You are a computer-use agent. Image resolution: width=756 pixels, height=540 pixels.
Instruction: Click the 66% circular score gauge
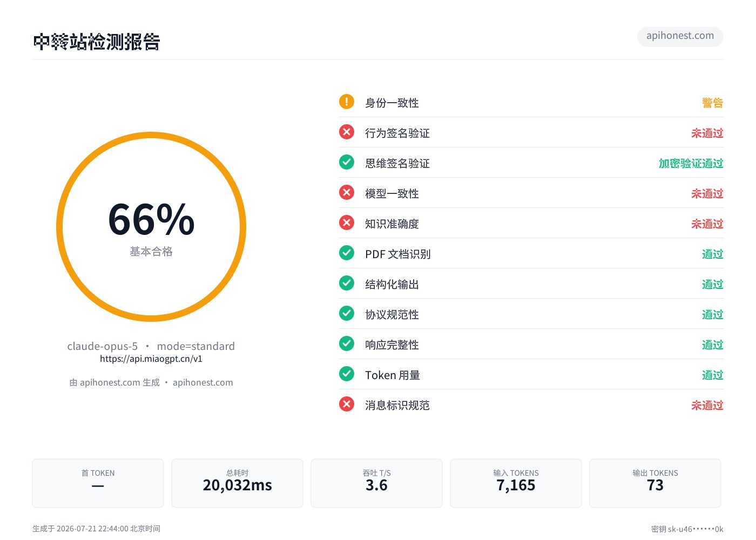pyautogui.click(x=151, y=227)
